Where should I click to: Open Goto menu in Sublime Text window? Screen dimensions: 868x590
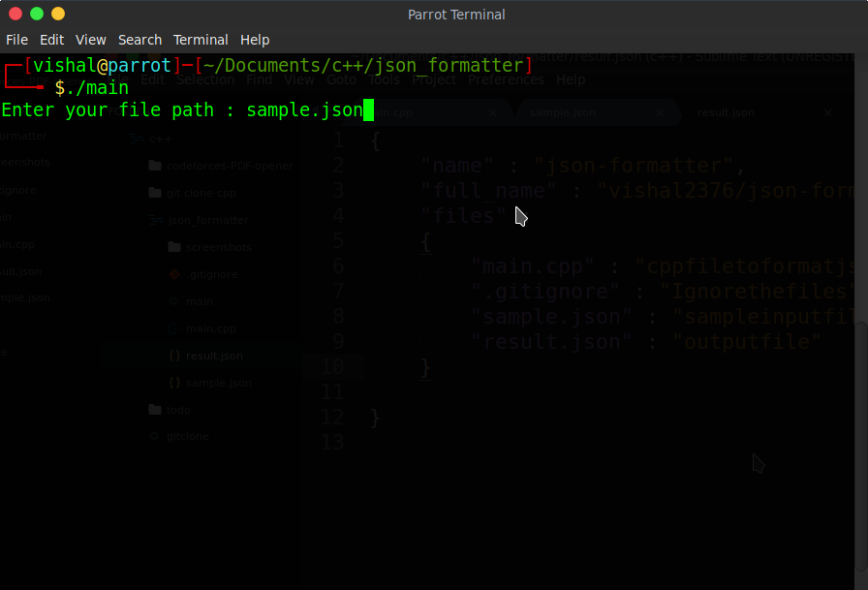(x=341, y=79)
